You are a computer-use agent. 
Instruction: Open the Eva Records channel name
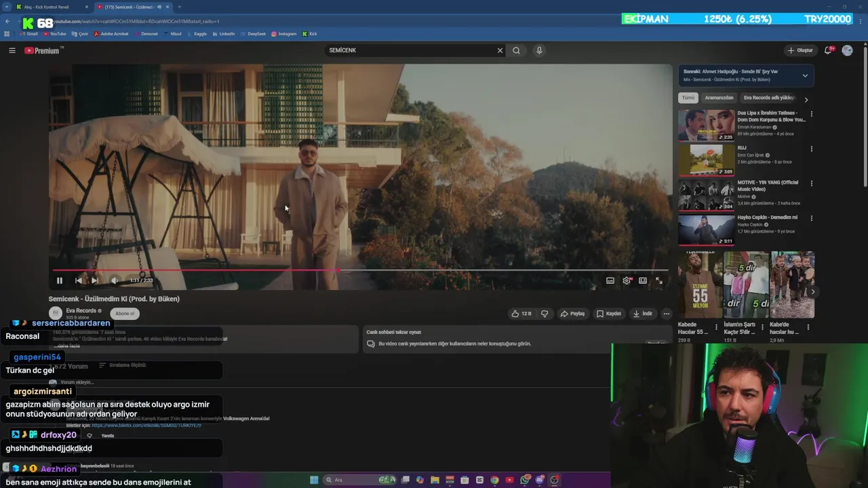pyautogui.click(x=81, y=310)
